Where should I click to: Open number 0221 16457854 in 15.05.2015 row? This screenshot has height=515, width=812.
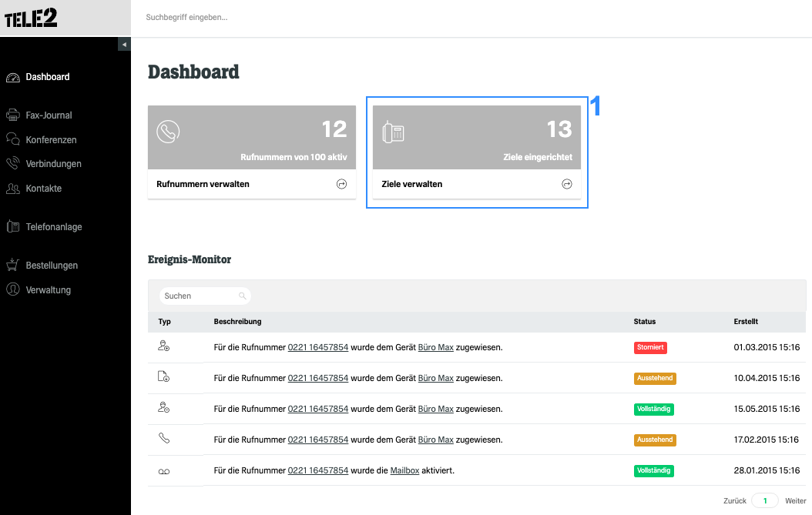318,409
